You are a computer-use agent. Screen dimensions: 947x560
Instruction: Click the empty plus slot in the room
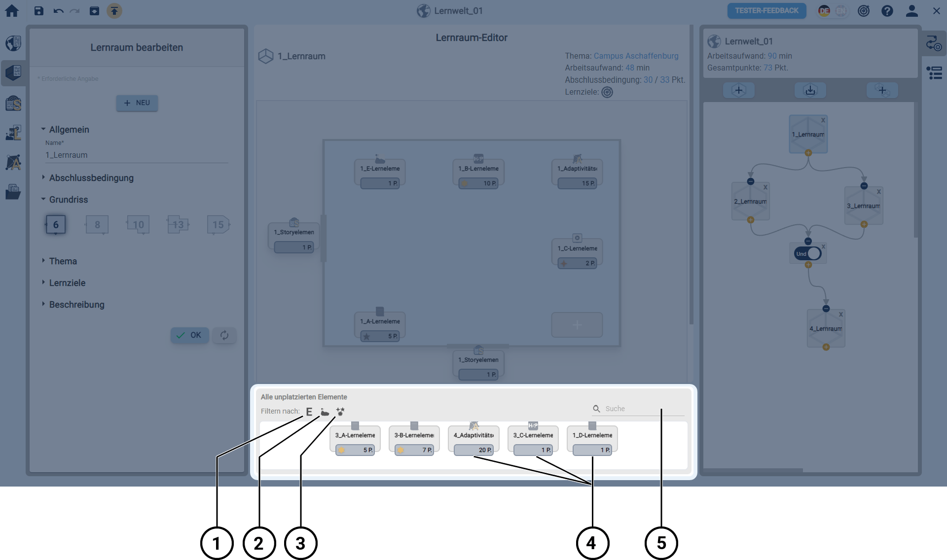pos(577,325)
